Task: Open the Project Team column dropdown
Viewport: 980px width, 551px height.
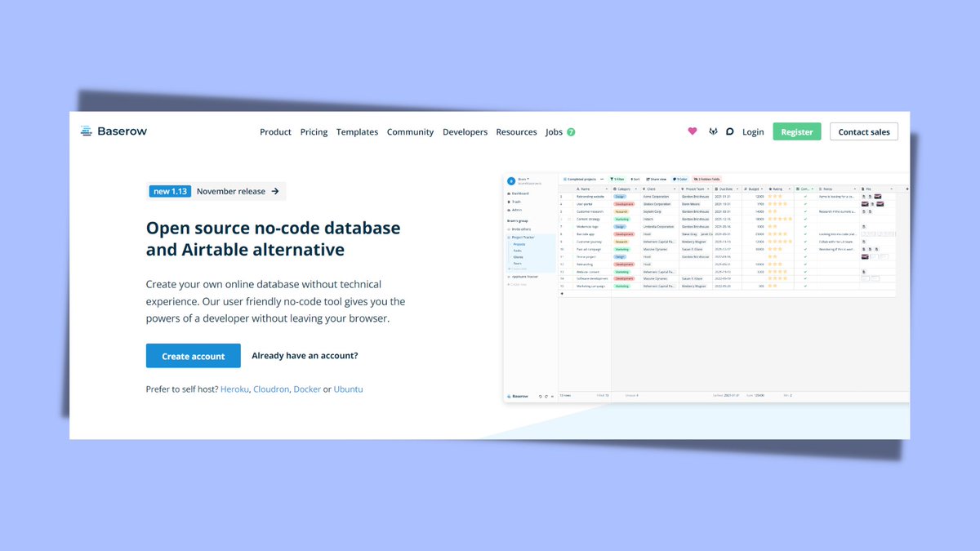Action: click(708, 189)
